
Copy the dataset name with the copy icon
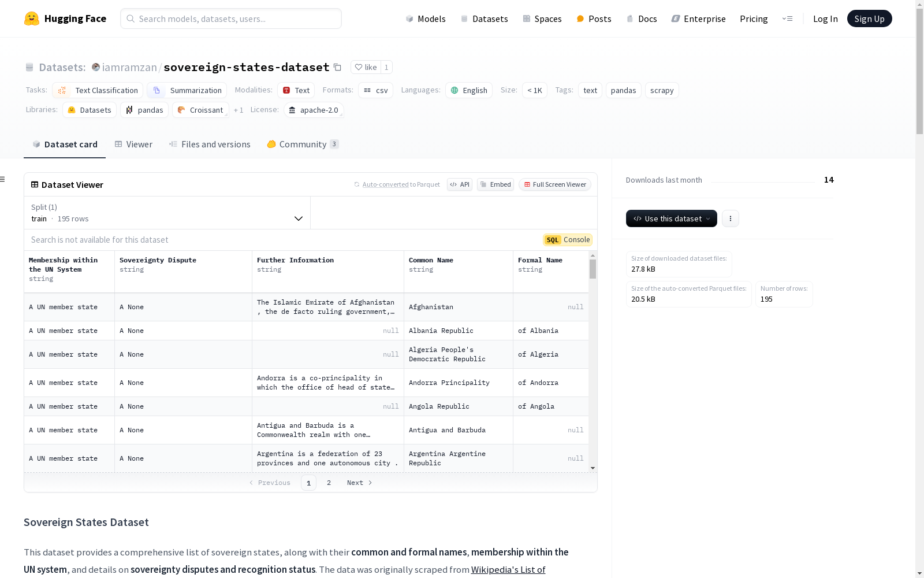[x=338, y=68]
